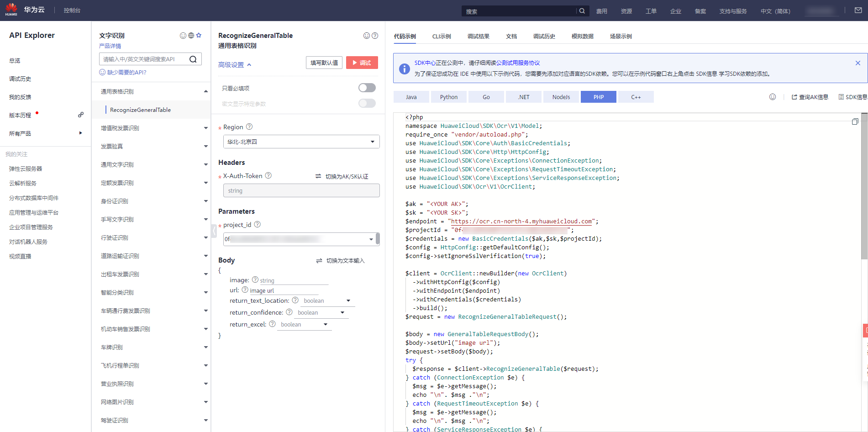This screenshot has width=868, height=432.
Task: Click smiley feedback icon above code panel
Action: 773,97
